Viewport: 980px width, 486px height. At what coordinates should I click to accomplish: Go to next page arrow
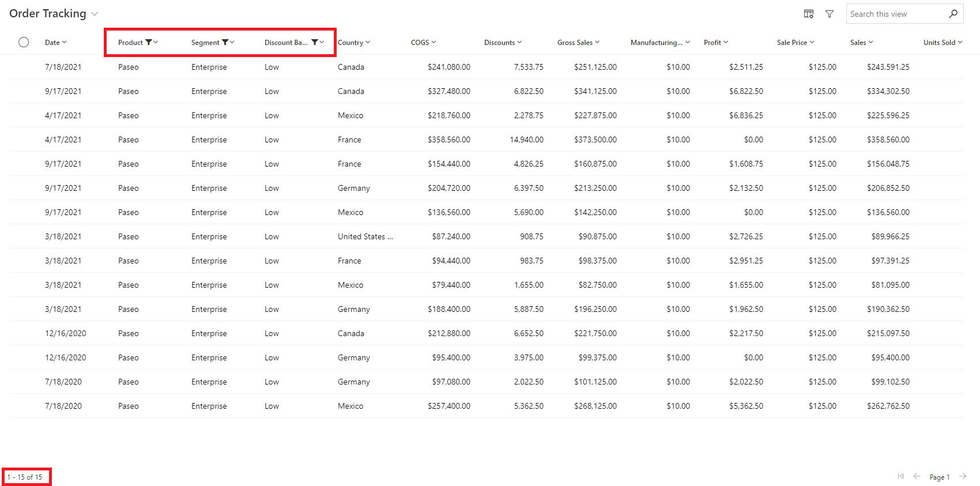point(963,476)
